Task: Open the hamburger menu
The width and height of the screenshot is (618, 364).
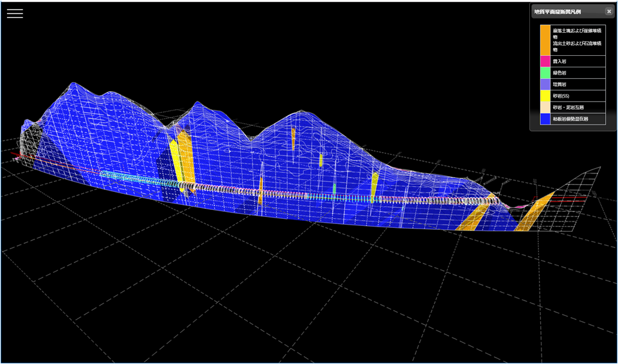Action: [15, 13]
